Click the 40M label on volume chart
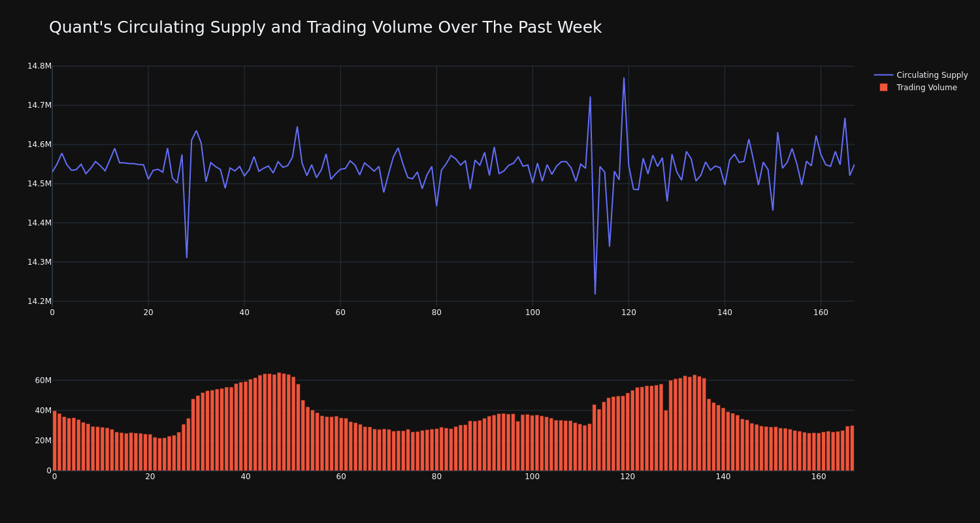 [x=43, y=411]
